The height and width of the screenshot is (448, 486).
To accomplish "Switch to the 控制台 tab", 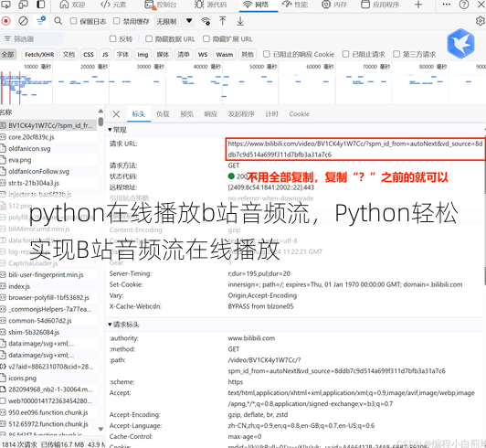I will (x=161, y=5).
